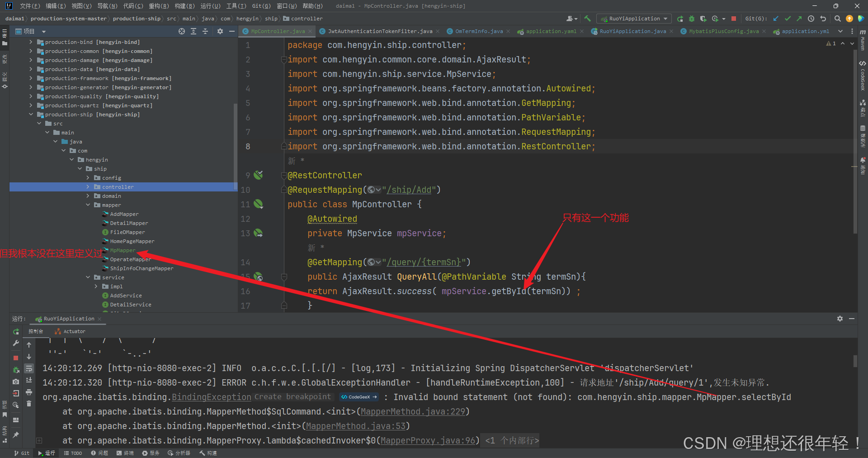
Task: Open the RuoYiApplication run configuration dropdown
Action: [633, 19]
